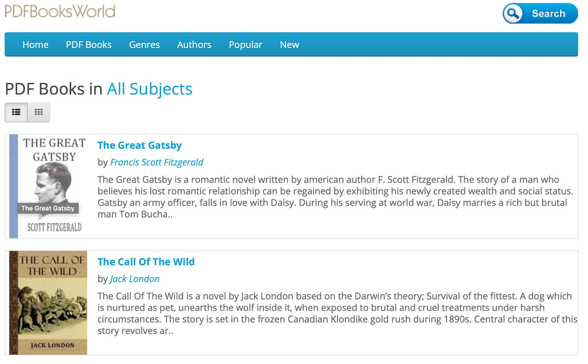This screenshot has height=364, width=588.
Task: Open The Great Gatsby title link
Action: [x=140, y=145]
